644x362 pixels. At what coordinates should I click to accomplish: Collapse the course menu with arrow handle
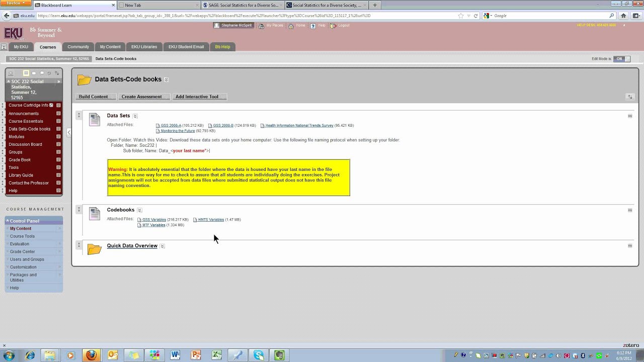69,132
